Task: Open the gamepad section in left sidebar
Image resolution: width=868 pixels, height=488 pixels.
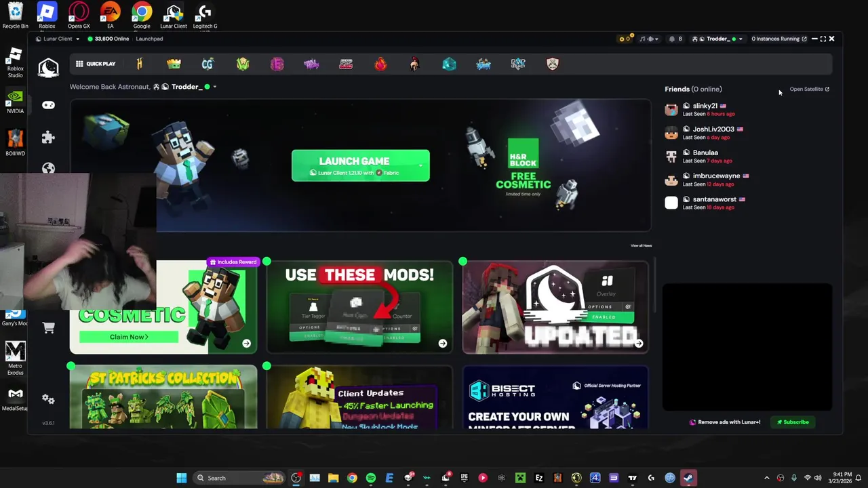Action: pyautogui.click(x=48, y=105)
